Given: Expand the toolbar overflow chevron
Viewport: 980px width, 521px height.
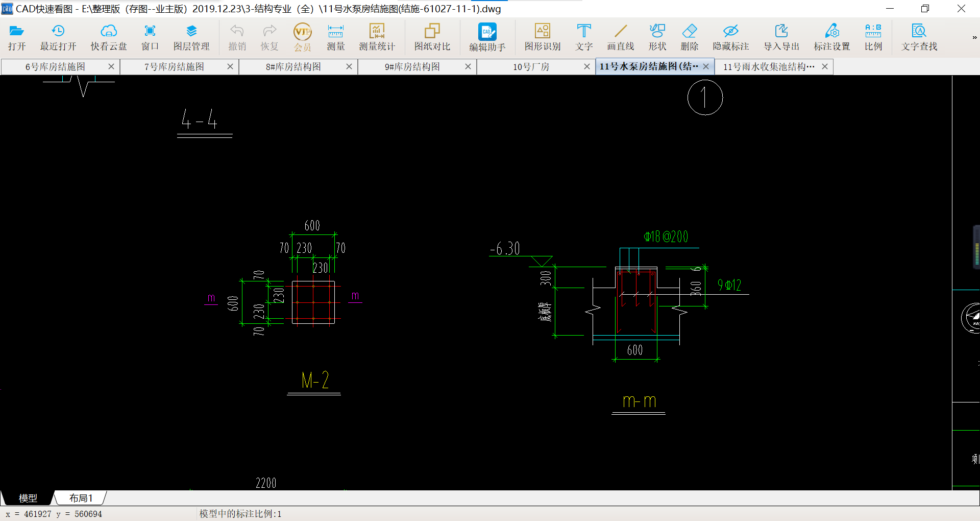Looking at the screenshot, I should coord(974,37).
